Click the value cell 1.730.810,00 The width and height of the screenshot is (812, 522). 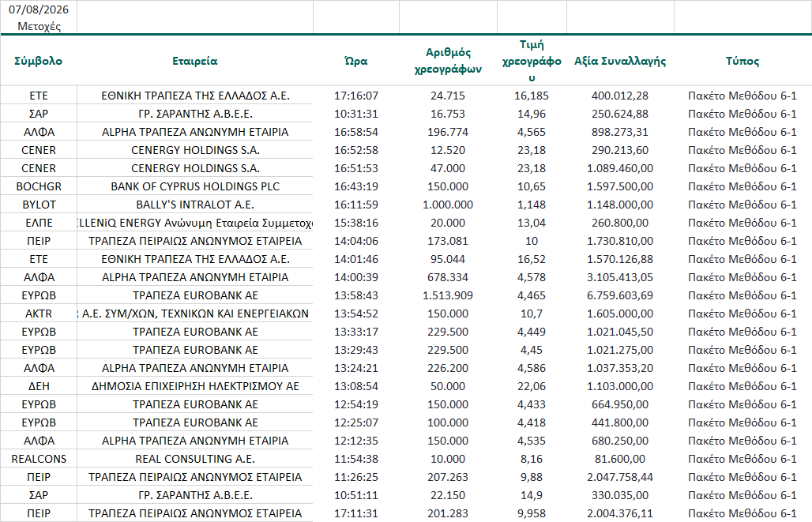click(620, 241)
